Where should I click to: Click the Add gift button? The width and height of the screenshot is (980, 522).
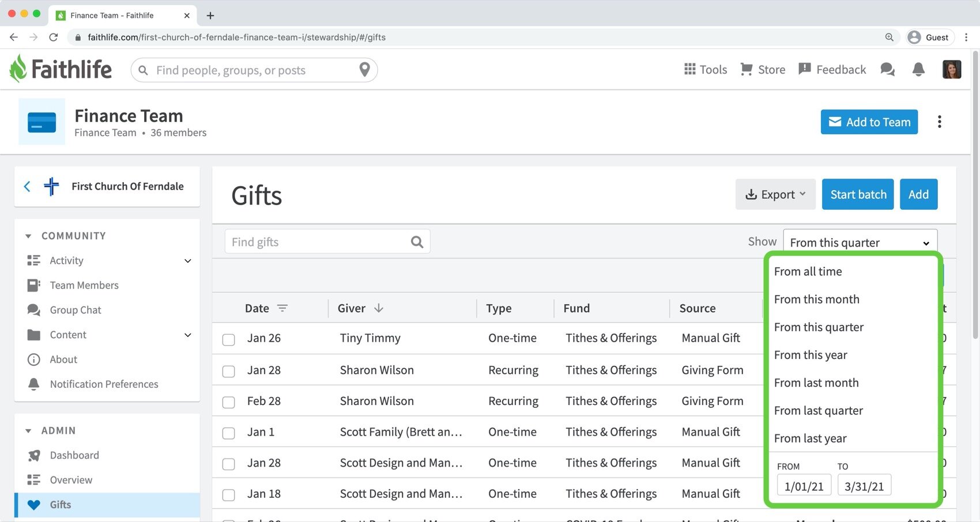point(918,194)
